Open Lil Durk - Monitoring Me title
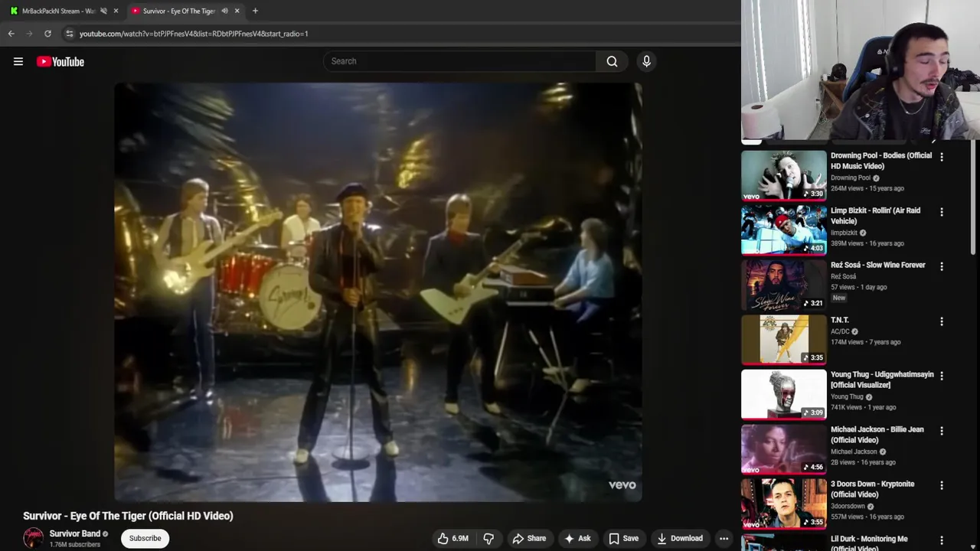980x551 pixels. (x=869, y=543)
